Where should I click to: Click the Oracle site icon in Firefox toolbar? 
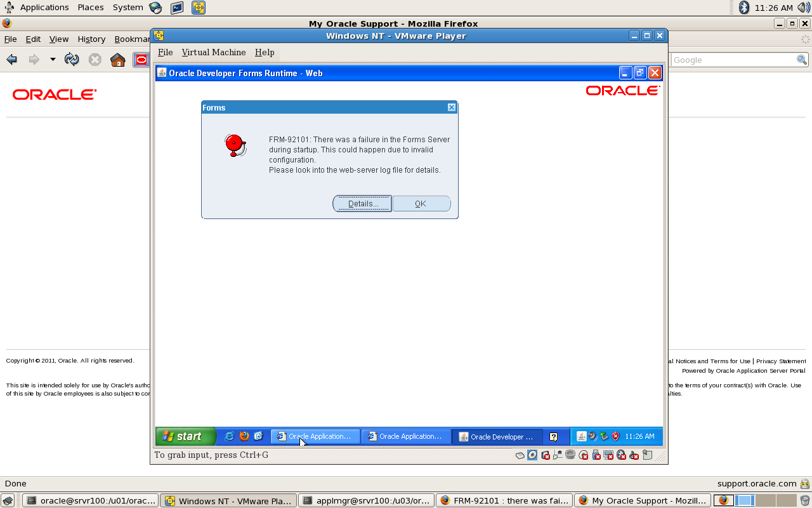pos(141,60)
